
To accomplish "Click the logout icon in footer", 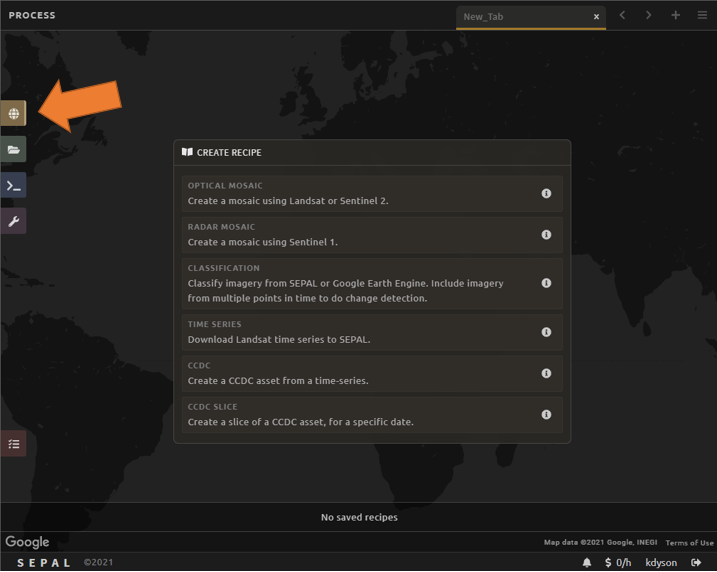I will [697, 563].
